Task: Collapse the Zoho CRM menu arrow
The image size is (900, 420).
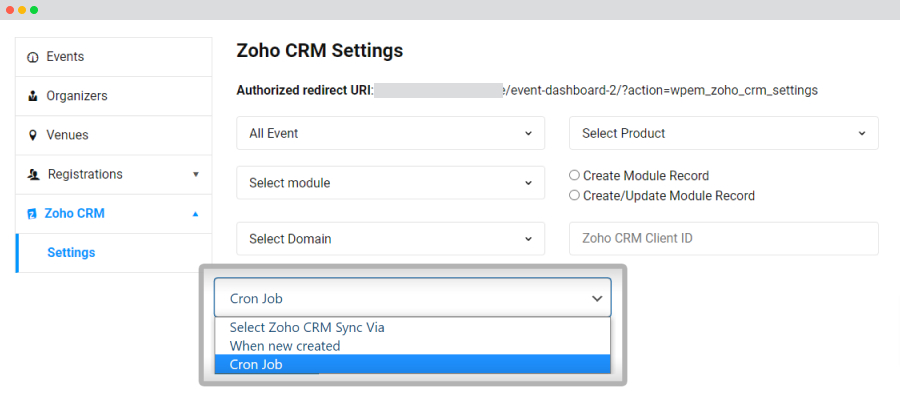Action: pyautogui.click(x=195, y=214)
